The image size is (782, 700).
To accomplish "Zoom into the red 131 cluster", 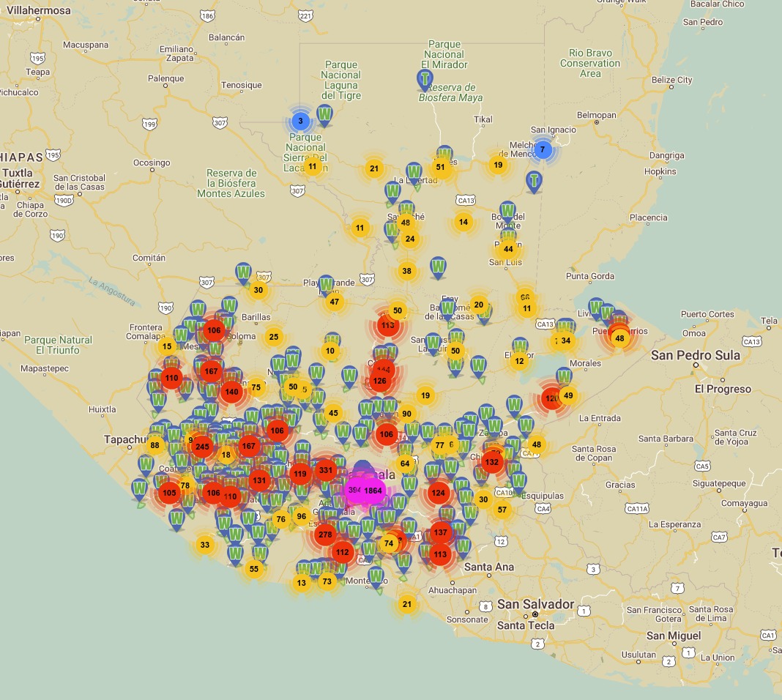I will (x=259, y=480).
